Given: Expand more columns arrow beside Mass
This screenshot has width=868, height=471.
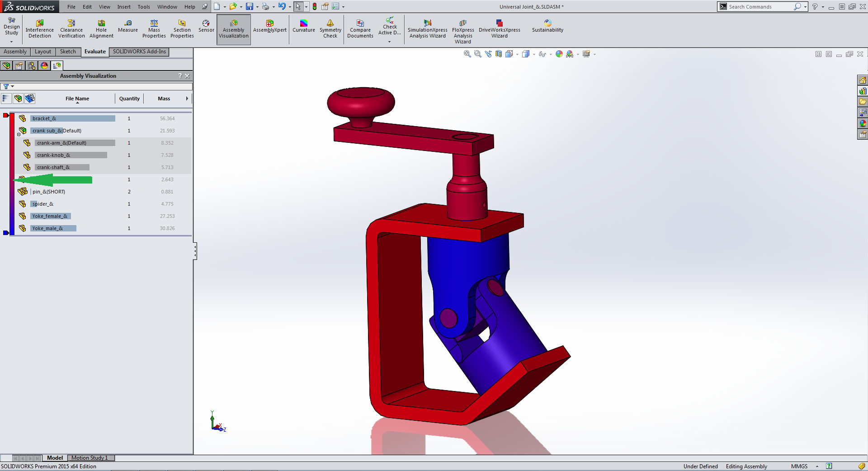Looking at the screenshot, I should [x=187, y=99].
